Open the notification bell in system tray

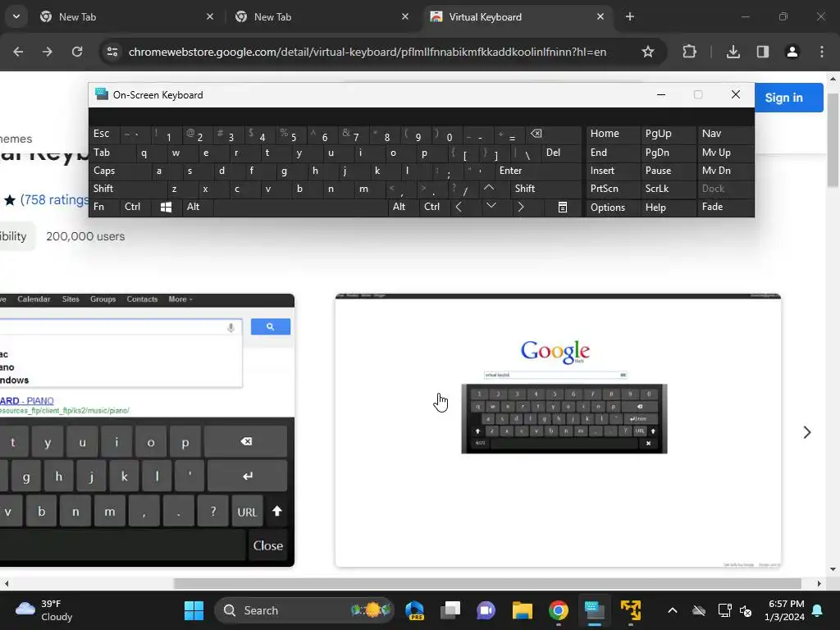pyautogui.click(x=818, y=610)
